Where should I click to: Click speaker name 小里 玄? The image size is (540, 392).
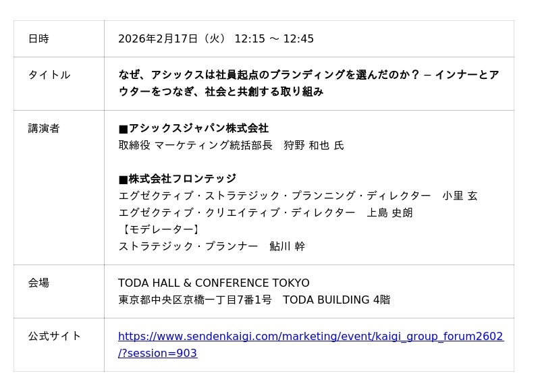(460, 196)
